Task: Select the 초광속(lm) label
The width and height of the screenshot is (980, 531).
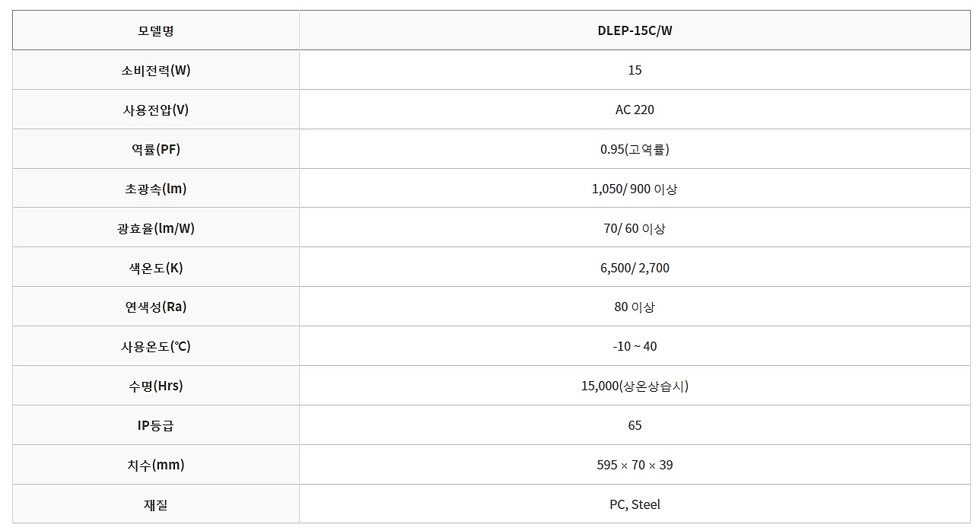Action: (156, 189)
